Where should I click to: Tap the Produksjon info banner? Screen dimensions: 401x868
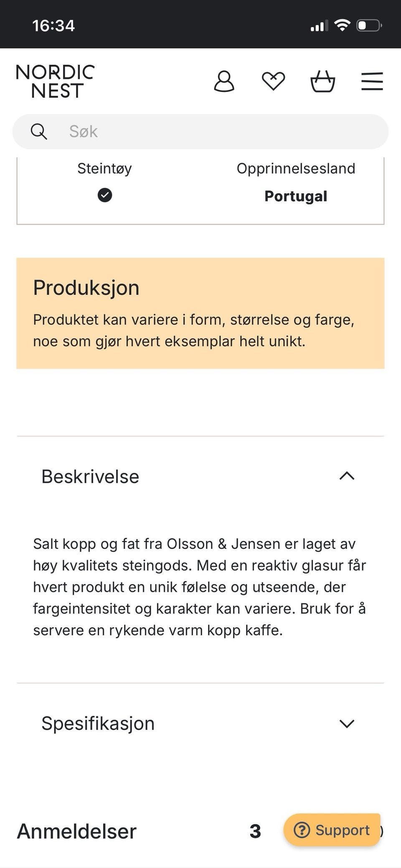coord(200,313)
